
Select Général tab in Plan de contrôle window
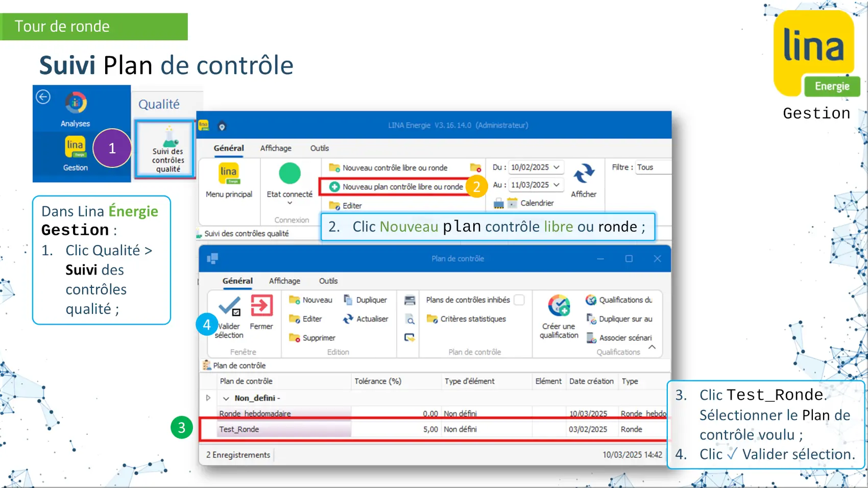[x=237, y=281]
